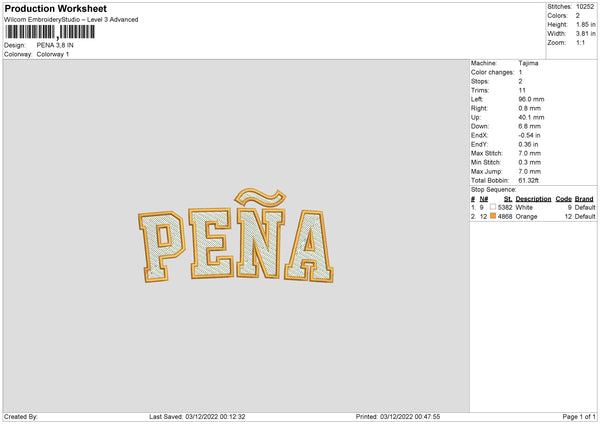Screen dimensions: 600x424
Task: Click the Brand column header
Action: [584, 199]
